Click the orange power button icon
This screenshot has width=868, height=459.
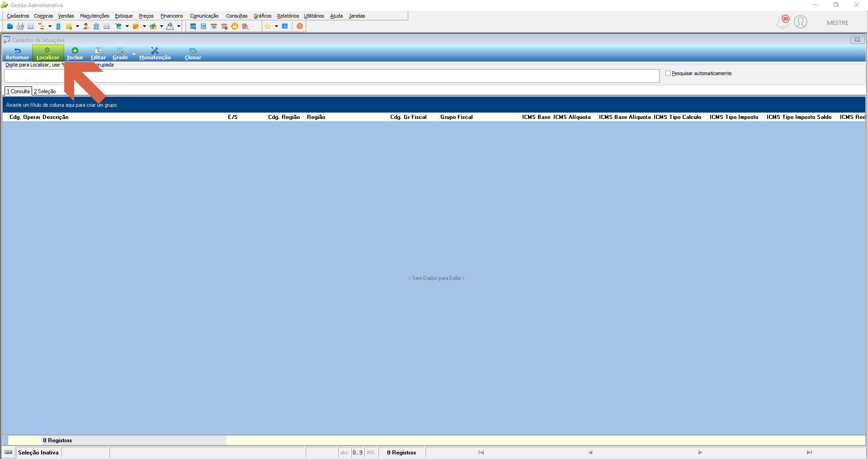(300, 26)
